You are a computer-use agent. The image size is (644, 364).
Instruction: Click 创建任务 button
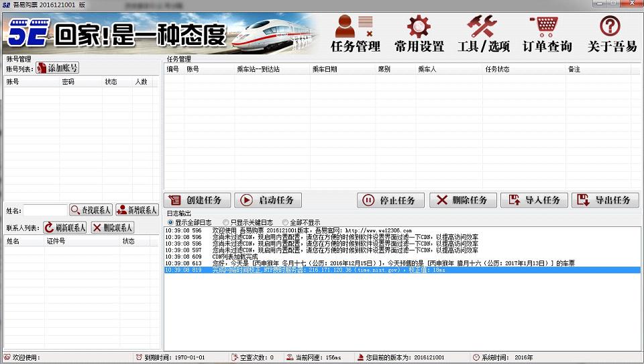(x=197, y=200)
